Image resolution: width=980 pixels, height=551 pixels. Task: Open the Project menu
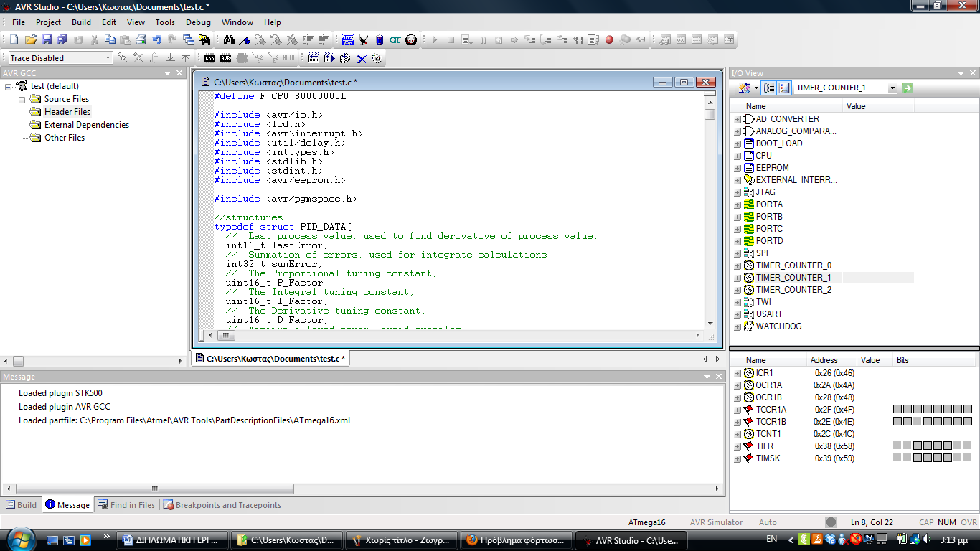click(x=48, y=22)
